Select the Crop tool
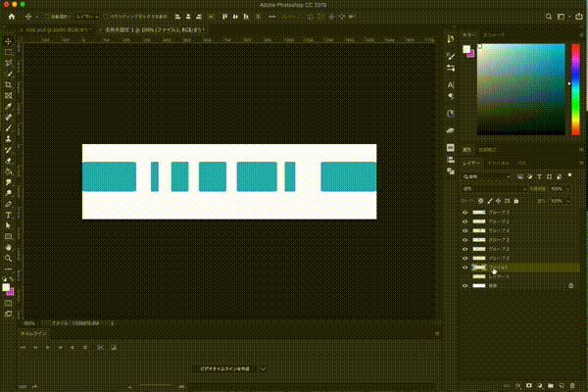Image resolution: width=588 pixels, height=392 pixels. coord(8,84)
